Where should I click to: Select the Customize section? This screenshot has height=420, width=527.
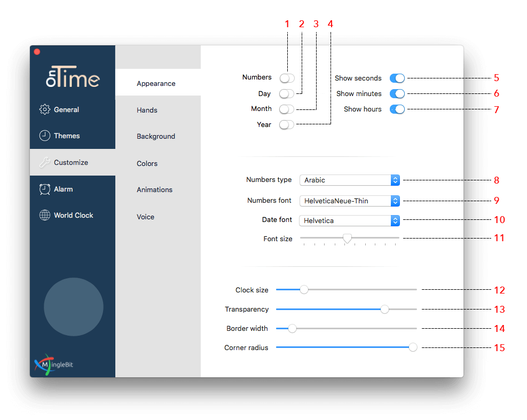click(73, 162)
